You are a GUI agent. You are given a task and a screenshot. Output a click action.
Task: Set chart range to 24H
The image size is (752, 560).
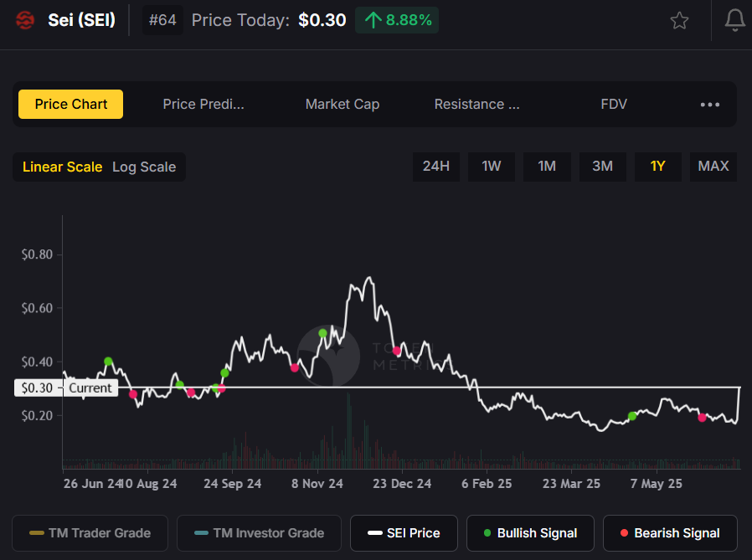pyautogui.click(x=436, y=167)
